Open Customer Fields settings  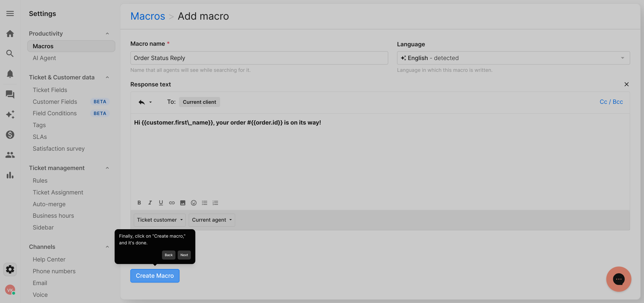pyautogui.click(x=55, y=102)
